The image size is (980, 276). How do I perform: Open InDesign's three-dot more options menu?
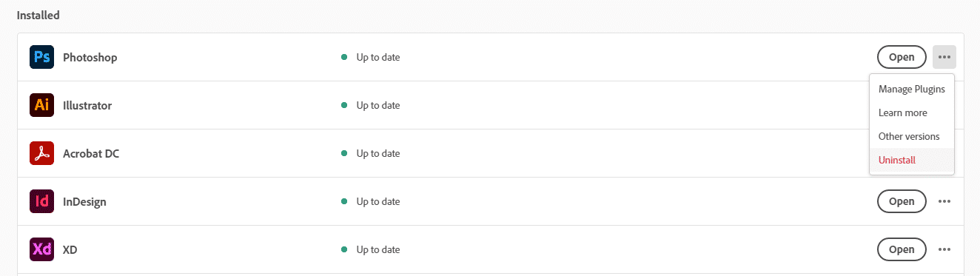pyautogui.click(x=944, y=201)
